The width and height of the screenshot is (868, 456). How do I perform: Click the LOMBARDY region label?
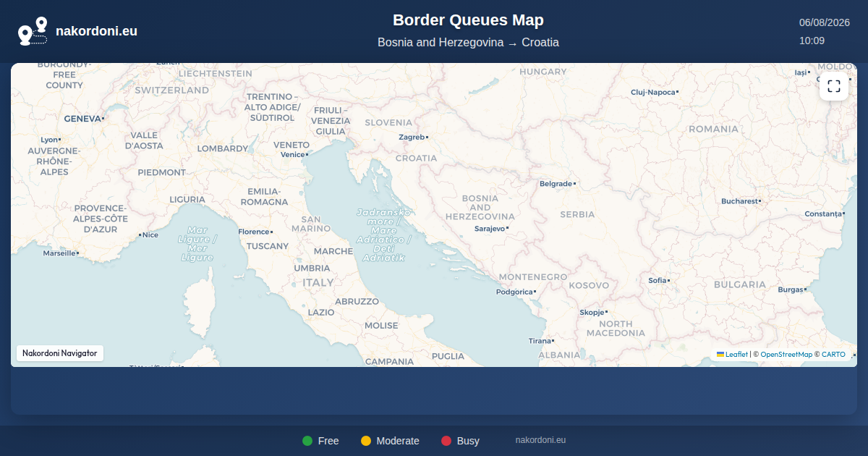pyautogui.click(x=223, y=148)
